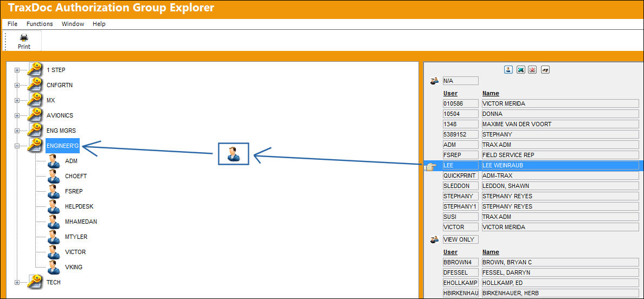Select the MTYLER user icon

pyautogui.click(x=53, y=237)
